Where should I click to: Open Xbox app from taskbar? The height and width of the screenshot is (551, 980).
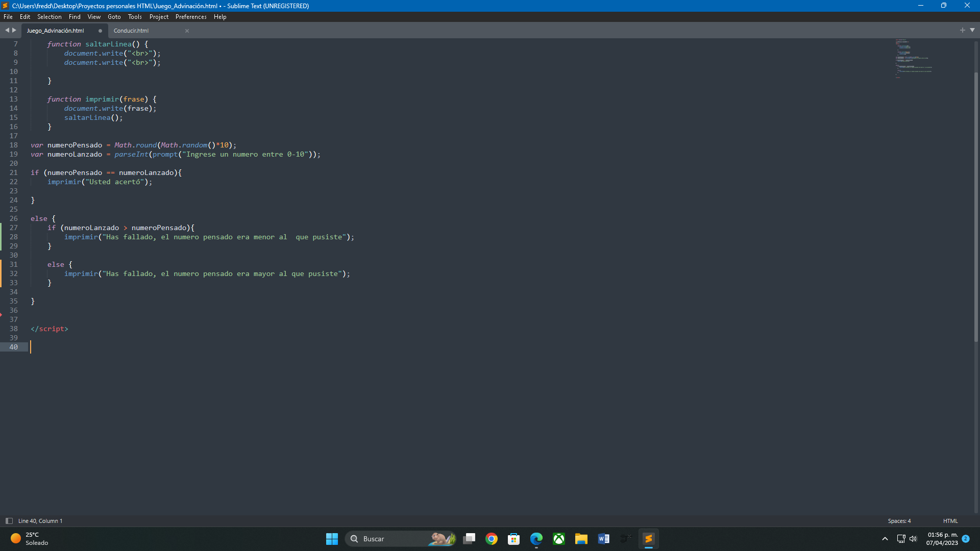pyautogui.click(x=559, y=539)
